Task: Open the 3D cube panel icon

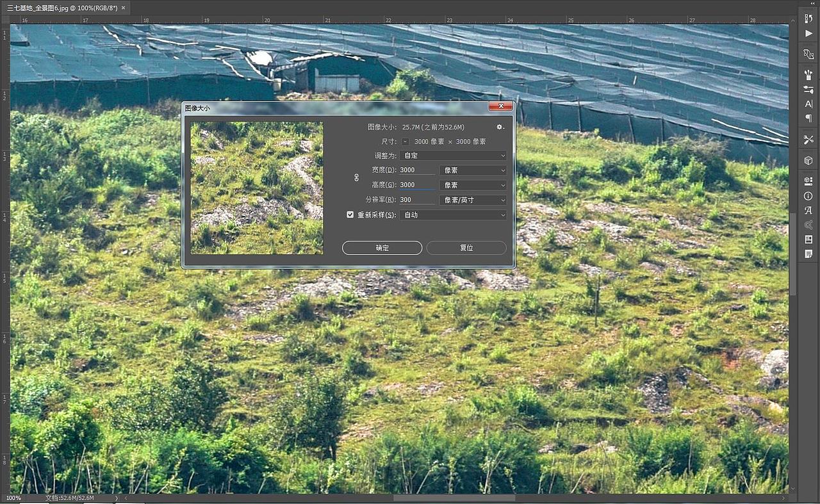Action: (808, 160)
